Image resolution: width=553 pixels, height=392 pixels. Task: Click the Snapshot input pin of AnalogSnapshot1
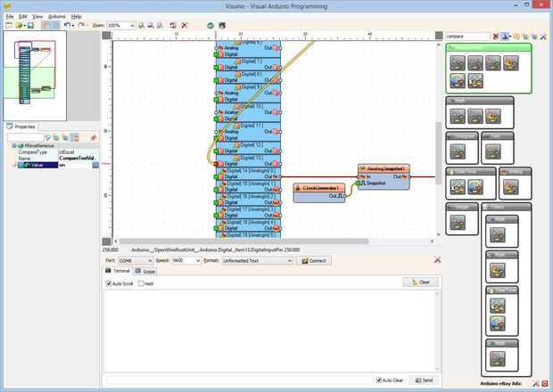pos(359,184)
